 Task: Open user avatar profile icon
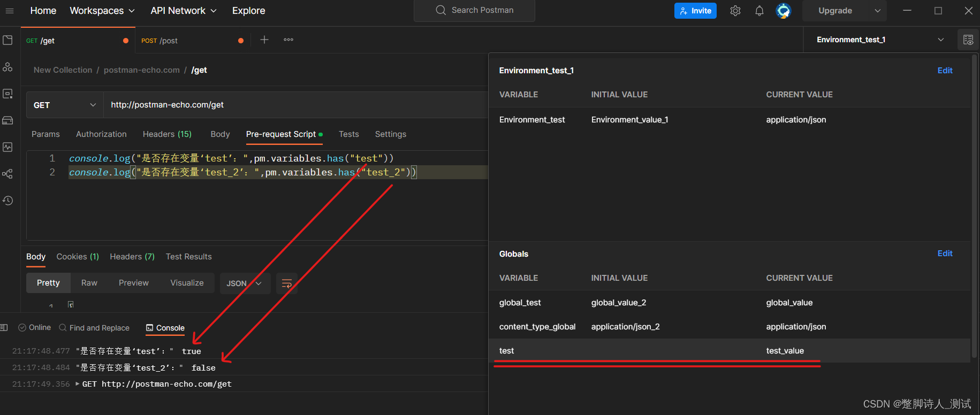pos(784,11)
